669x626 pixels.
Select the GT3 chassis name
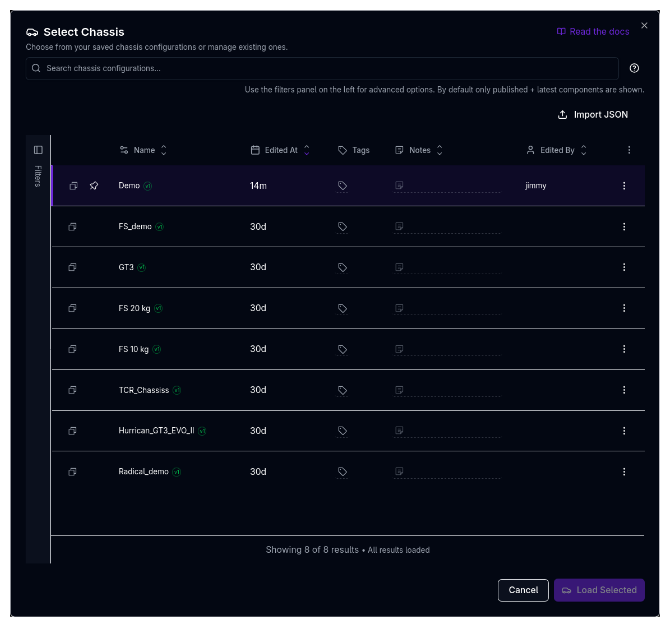(126, 267)
